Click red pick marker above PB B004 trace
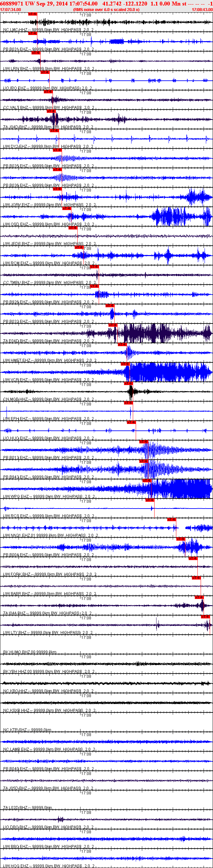This screenshot has height=868, width=213. coord(181,539)
